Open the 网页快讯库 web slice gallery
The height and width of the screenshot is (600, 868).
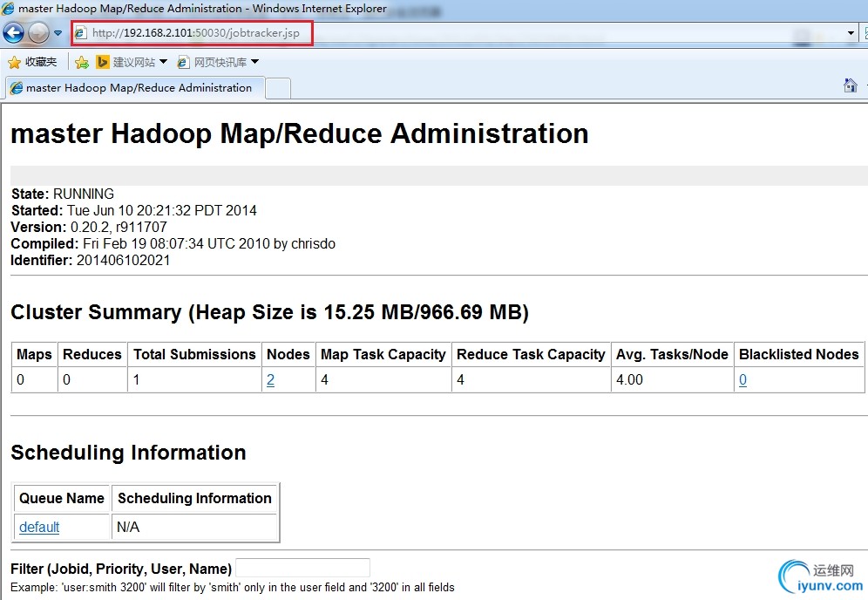pyautogui.click(x=219, y=62)
